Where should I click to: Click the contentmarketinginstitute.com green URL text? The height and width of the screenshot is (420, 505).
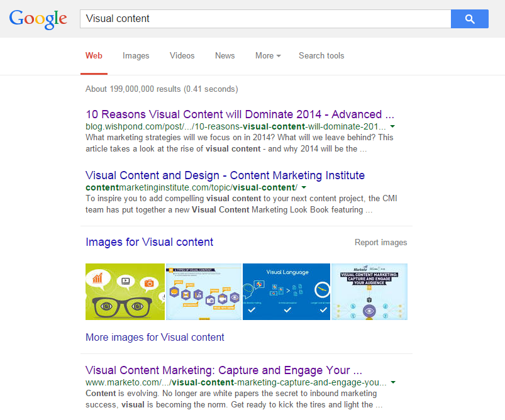click(192, 187)
